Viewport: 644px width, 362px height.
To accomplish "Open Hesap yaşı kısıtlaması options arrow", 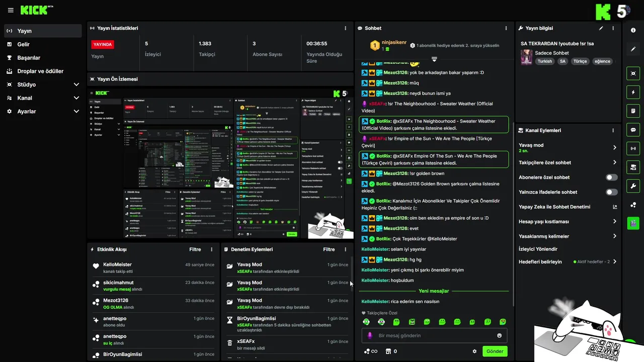I will pyautogui.click(x=615, y=221).
